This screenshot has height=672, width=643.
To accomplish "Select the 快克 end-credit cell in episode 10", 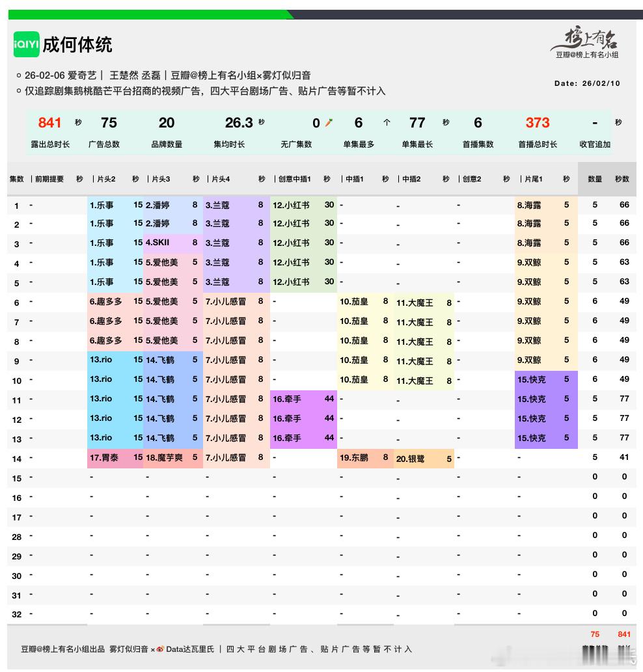I will (545, 380).
